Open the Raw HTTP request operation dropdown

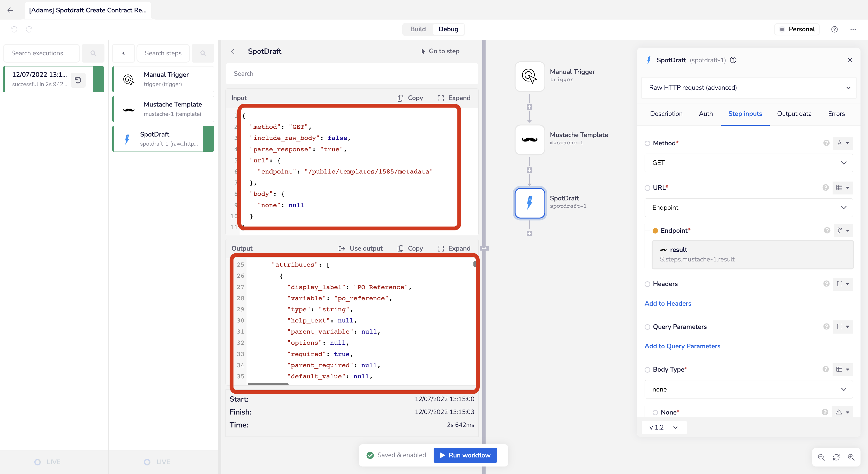tap(748, 88)
